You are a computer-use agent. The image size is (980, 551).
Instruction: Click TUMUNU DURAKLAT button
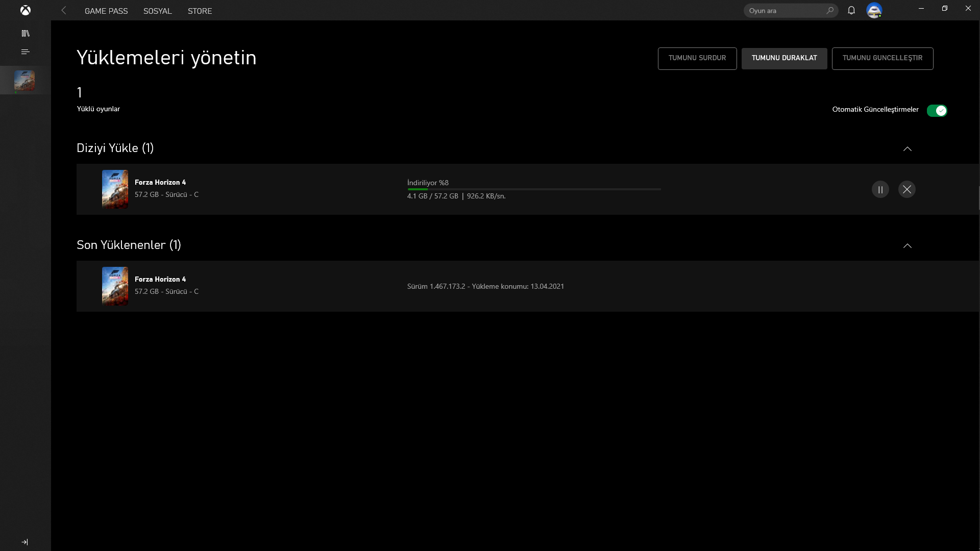[784, 58]
